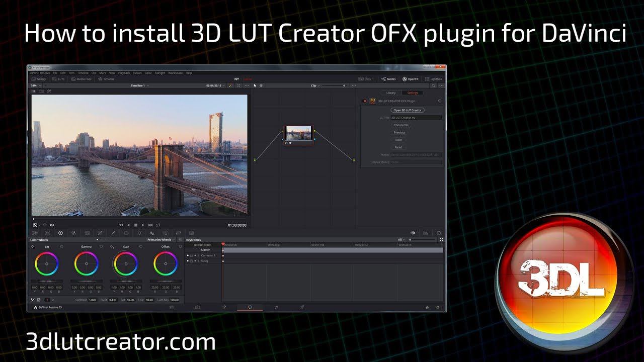This screenshot has width=644, height=362.
Task: Toggle the loop playback button
Action: (x=158, y=225)
